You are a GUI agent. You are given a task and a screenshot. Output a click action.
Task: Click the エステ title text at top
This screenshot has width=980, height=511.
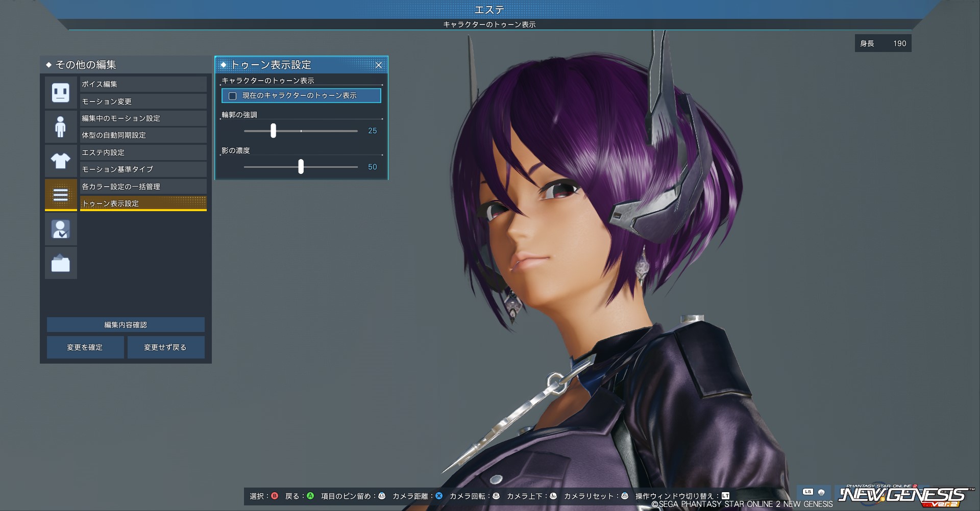(489, 10)
